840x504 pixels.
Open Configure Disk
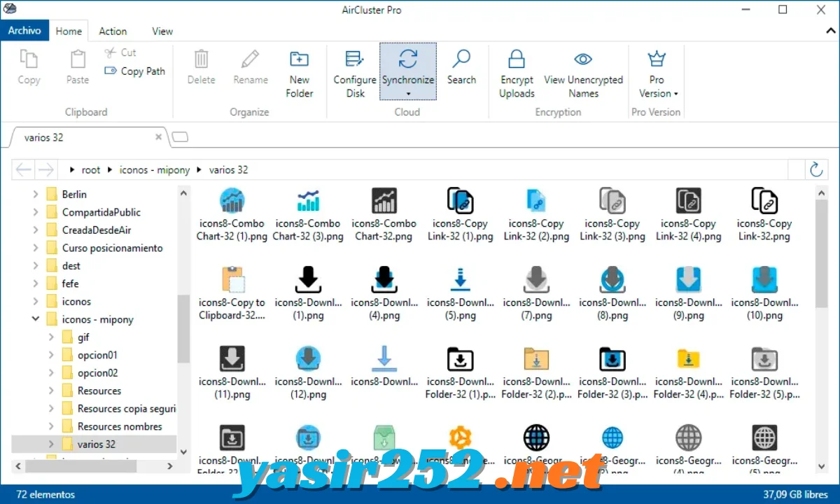[355, 73]
